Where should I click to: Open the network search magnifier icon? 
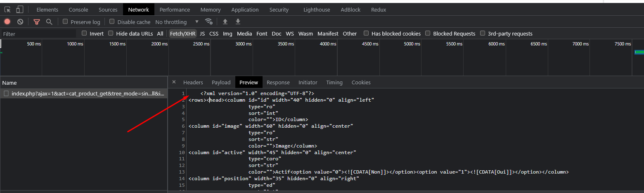coord(49,22)
